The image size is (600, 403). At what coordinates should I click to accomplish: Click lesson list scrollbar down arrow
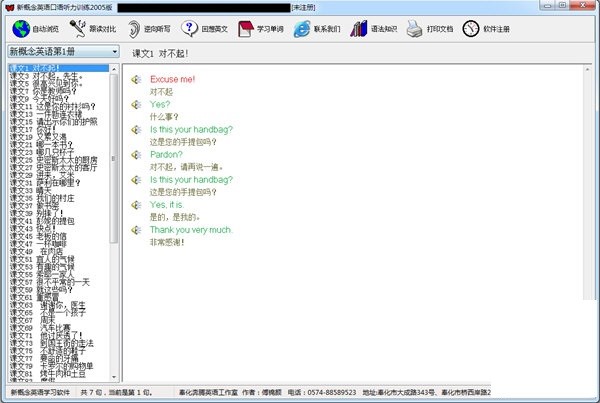(x=114, y=377)
